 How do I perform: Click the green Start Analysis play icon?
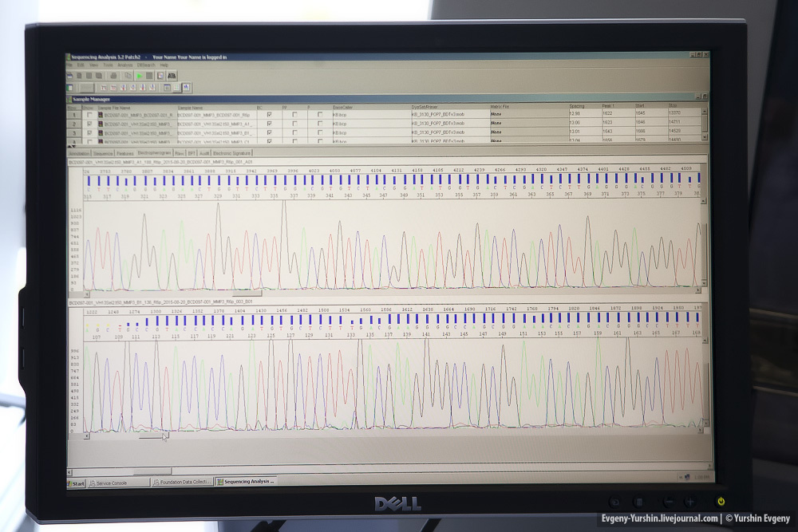tap(139, 76)
